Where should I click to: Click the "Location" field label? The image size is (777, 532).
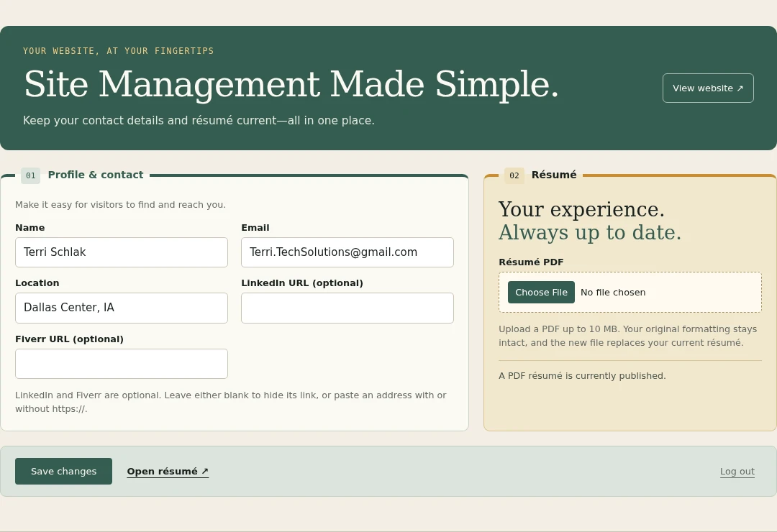point(37,283)
